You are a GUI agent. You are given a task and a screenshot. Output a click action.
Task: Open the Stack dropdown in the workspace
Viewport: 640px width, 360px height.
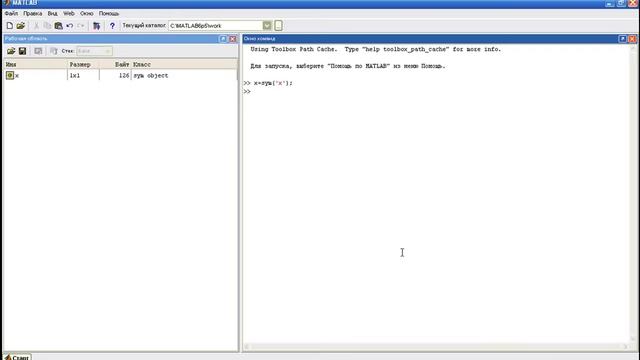pos(94,51)
